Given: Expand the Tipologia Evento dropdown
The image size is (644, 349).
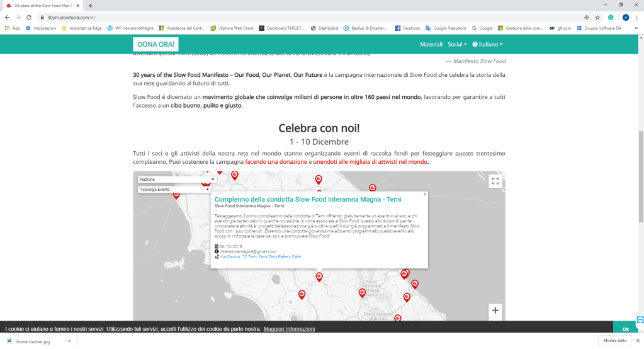Looking at the screenshot, I should click(174, 189).
